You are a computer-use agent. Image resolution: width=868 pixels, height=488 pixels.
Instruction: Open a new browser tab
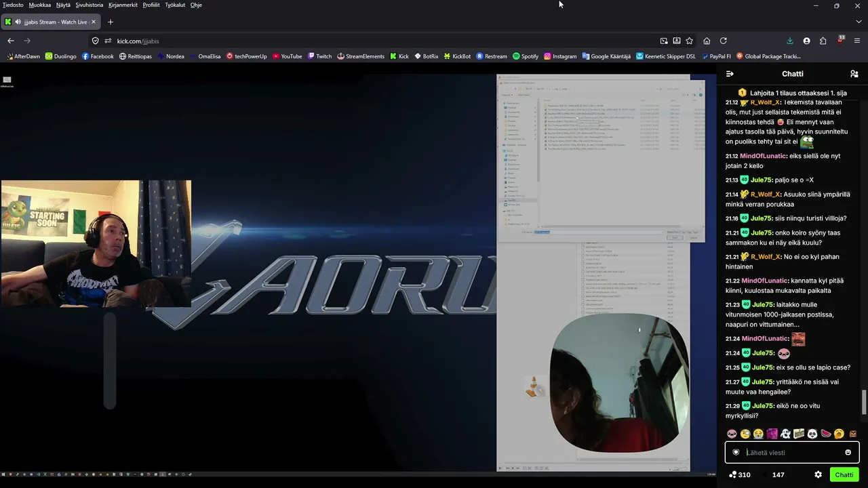[x=111, y=22]
